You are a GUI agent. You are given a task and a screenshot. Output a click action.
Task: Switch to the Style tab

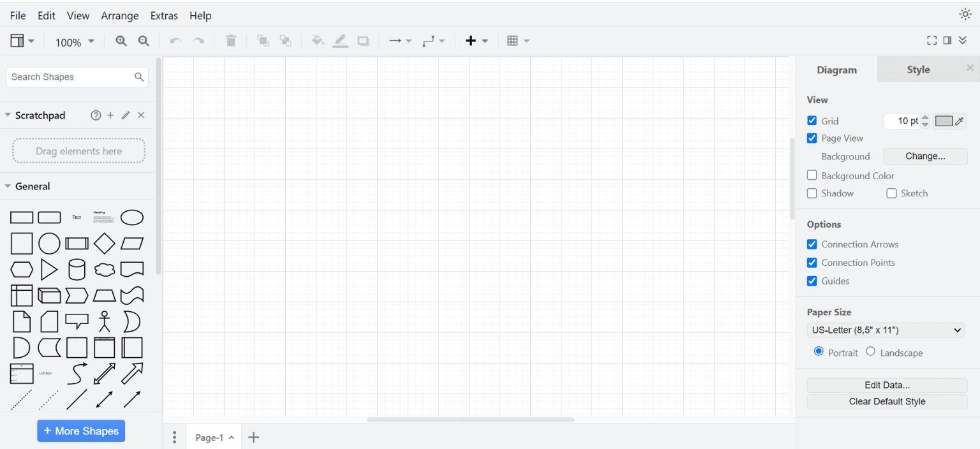pyautogui.click(x=917, y=69)
